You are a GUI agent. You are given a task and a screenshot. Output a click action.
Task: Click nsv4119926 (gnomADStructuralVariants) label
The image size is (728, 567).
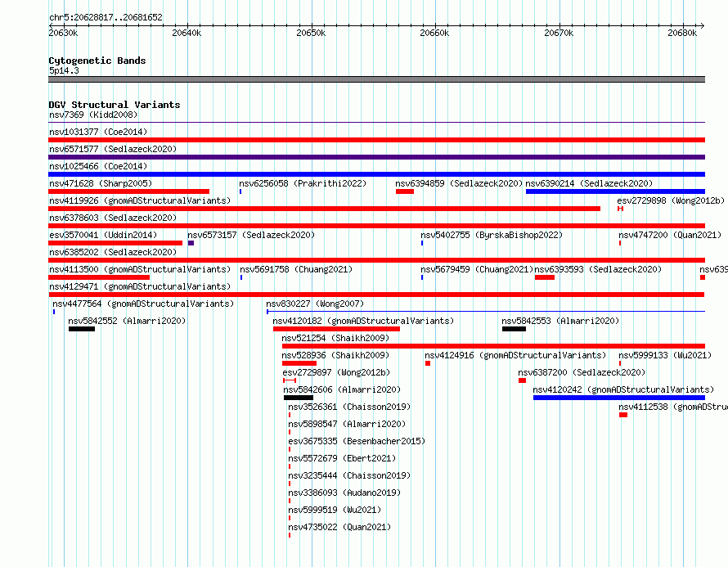140,200
